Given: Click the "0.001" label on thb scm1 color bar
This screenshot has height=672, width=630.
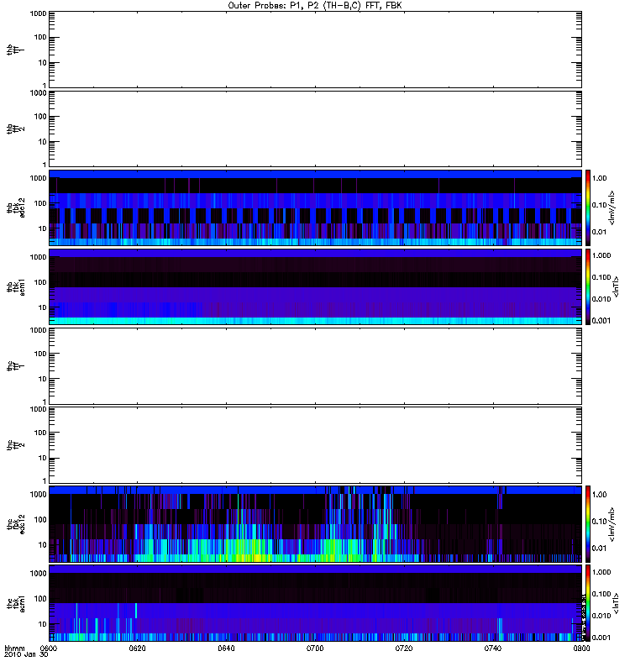Looking at the screenshot, I should tap(601, 321).
